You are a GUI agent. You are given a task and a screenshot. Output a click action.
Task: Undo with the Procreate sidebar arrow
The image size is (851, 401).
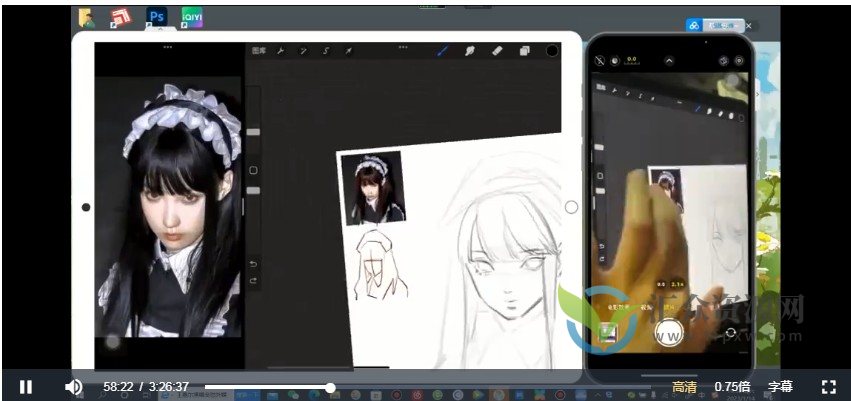click(x=253, y=264)
